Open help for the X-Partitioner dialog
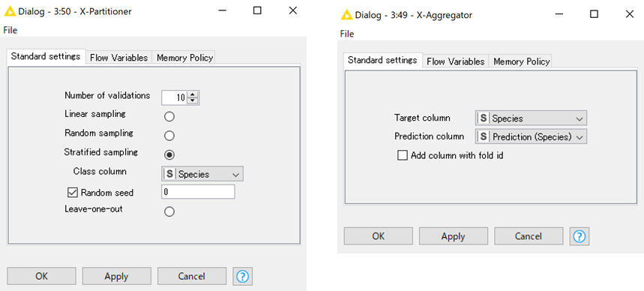Image resolution: width=644 pixels, height=291 pixels. click(x=242, y=276)
